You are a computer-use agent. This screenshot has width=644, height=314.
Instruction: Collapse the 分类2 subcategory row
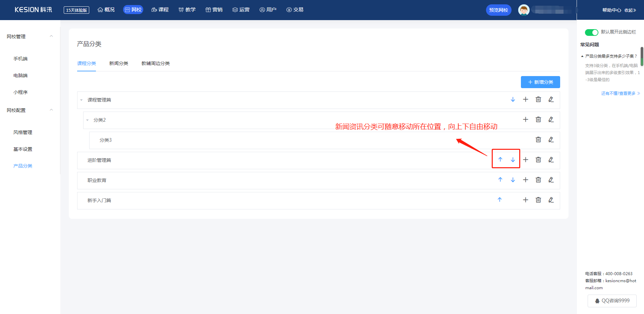tap(88, 120)
